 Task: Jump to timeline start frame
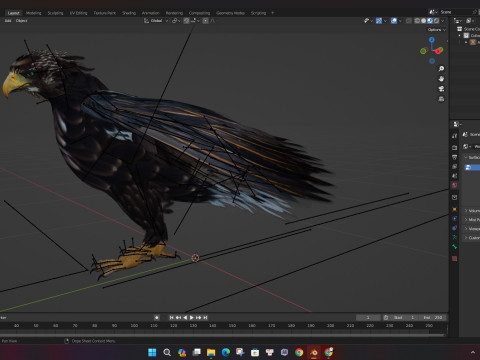click(x=172, y=318)
